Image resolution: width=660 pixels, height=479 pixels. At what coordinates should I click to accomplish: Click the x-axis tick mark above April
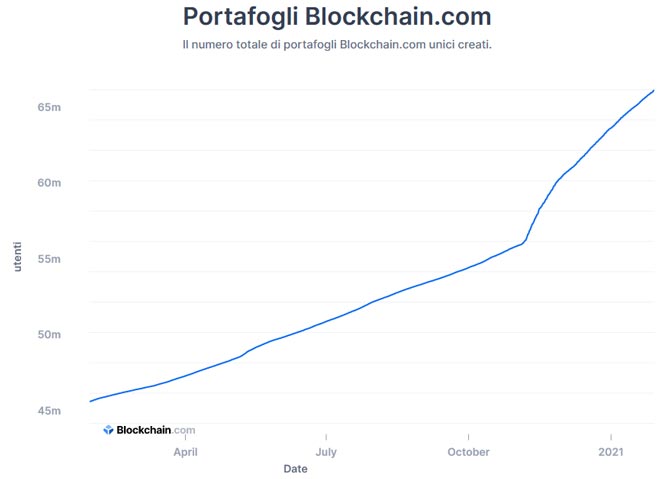pos(185,438)
